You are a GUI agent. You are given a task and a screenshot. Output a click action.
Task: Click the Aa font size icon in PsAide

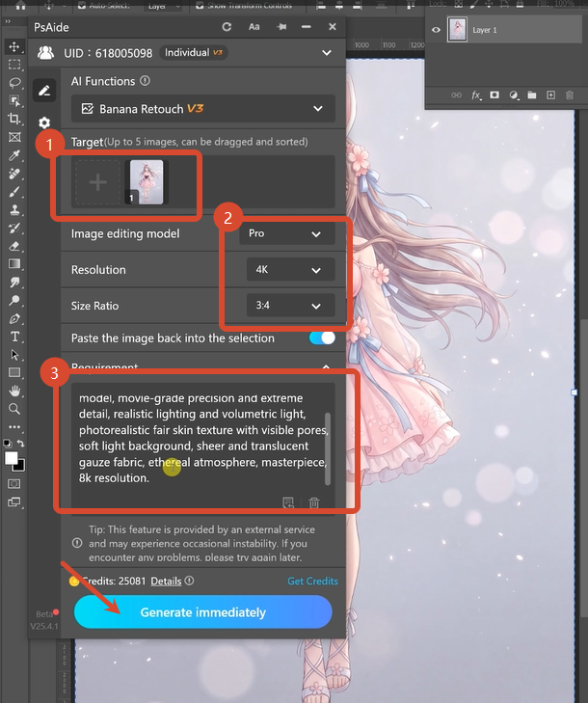point(254,27)
